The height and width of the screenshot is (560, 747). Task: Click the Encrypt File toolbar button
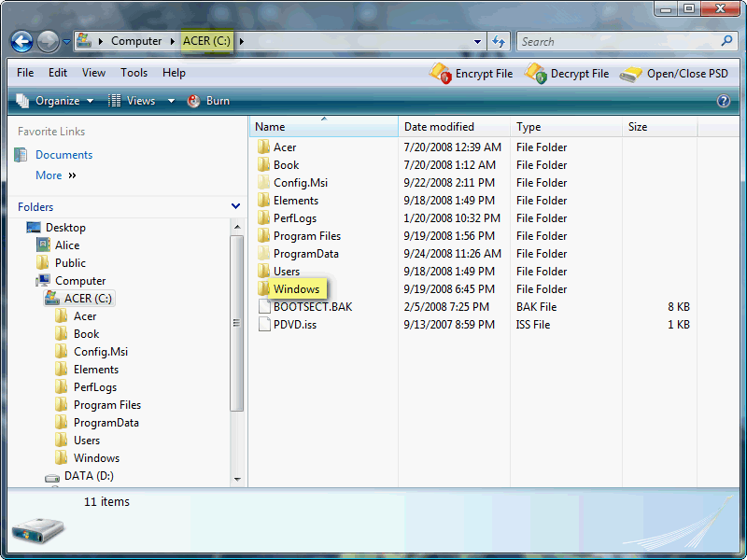[471, 74]
